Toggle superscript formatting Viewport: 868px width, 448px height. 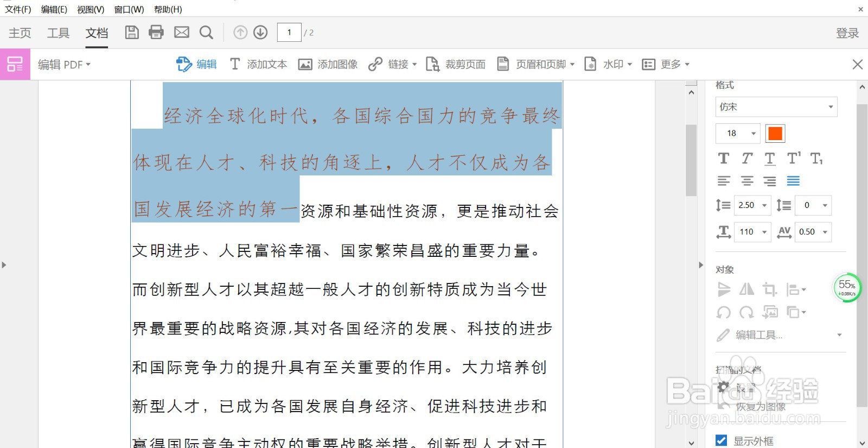pos(794,159)
